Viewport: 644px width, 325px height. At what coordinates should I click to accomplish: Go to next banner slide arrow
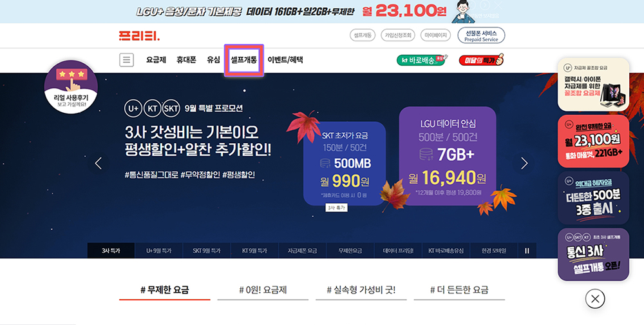click(524, 163)
